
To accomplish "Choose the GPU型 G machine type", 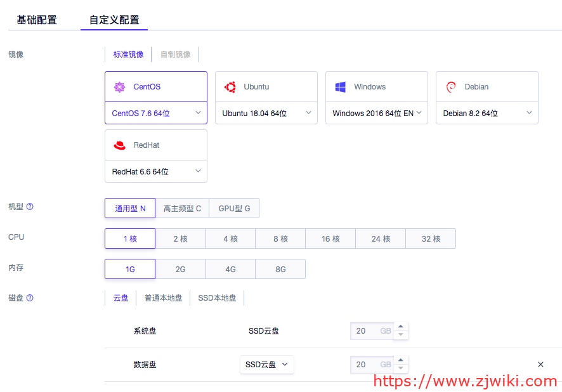I will [235, 207].
